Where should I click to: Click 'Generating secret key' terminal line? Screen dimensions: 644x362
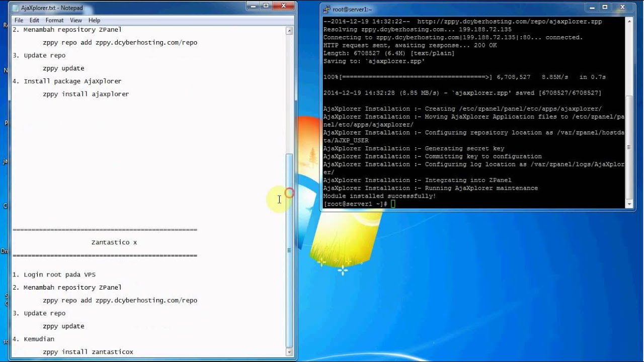tap(414, 148)
